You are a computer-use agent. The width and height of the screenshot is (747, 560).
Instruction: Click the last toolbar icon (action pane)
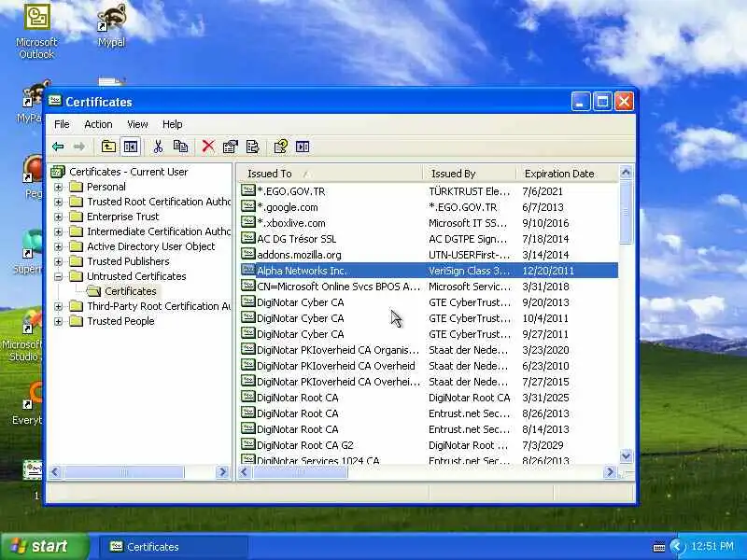pos(303,147)
